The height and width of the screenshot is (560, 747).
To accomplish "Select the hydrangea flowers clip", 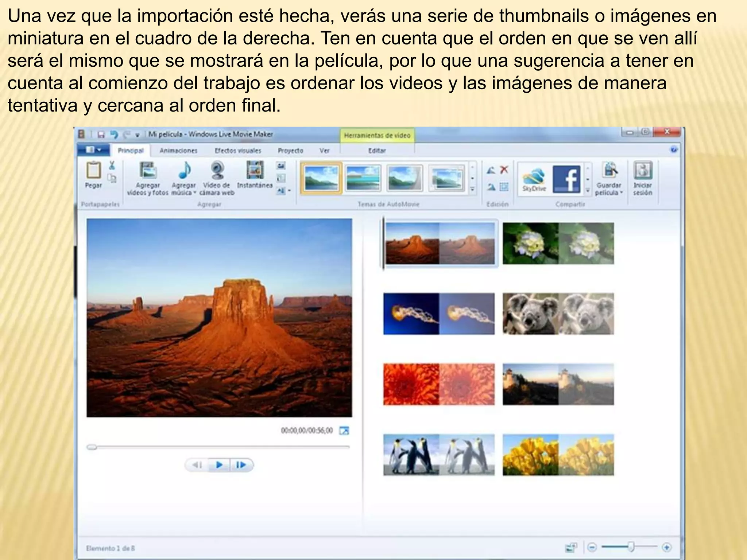I will click(558, 244).
